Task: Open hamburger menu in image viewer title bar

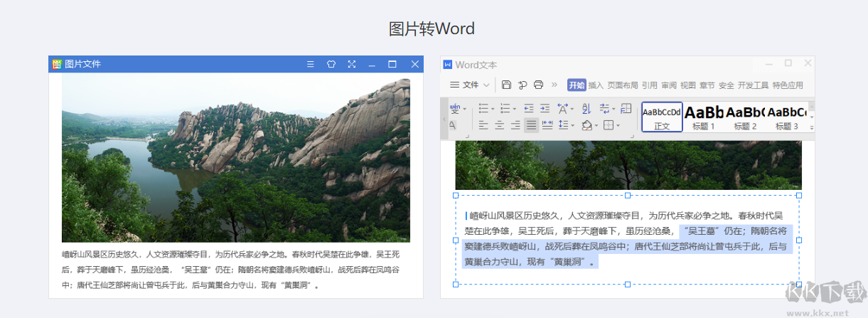Action: pos(310,64)
